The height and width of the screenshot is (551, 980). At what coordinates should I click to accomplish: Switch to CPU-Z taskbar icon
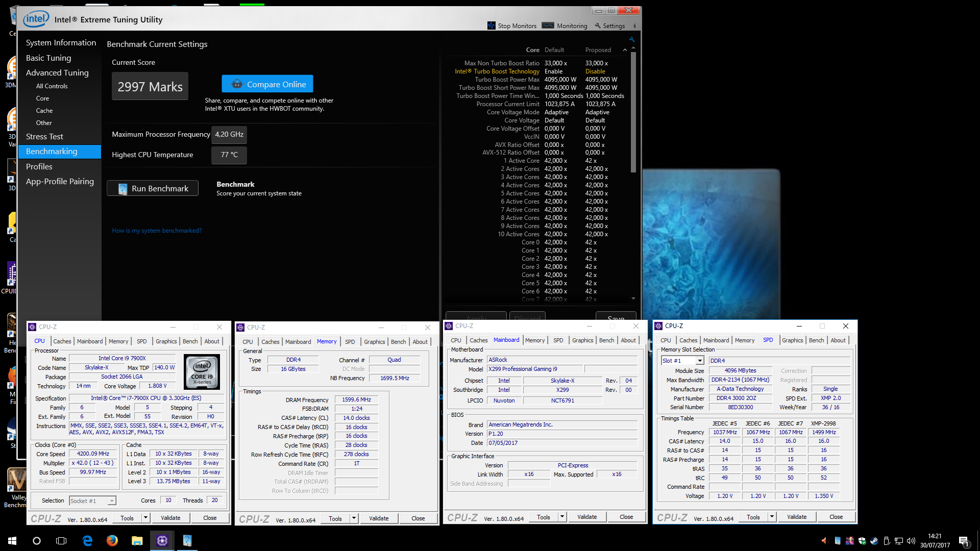click(x=162, y=541)
